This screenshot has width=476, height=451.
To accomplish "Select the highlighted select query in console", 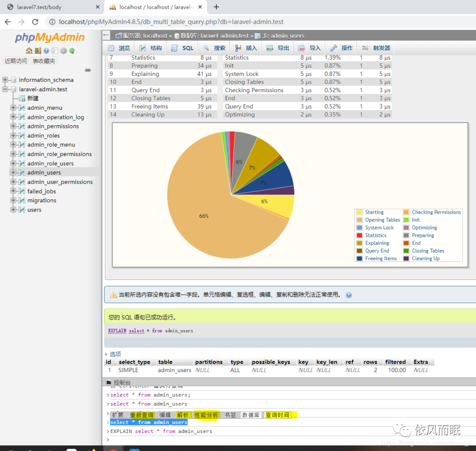I will [x=149, y=422].
